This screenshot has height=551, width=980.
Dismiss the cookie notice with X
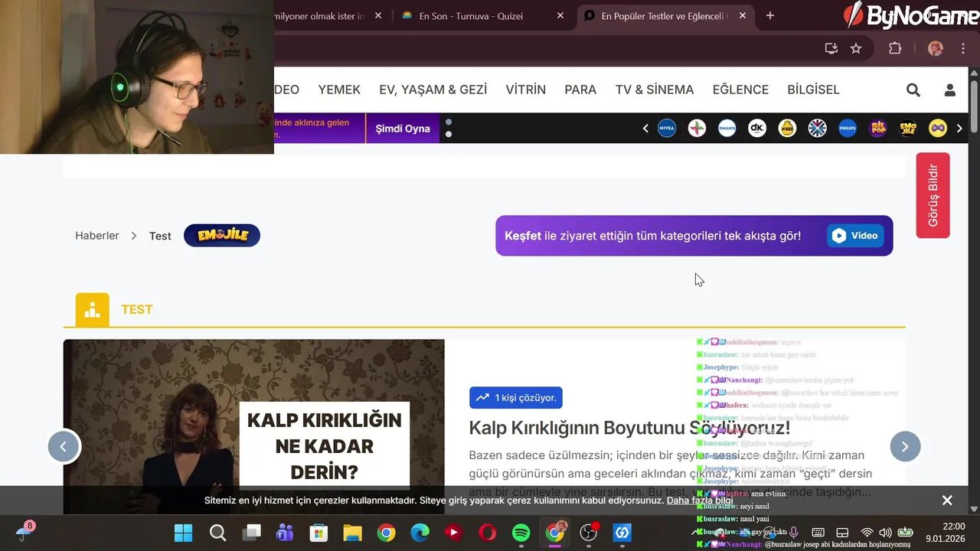947,500
